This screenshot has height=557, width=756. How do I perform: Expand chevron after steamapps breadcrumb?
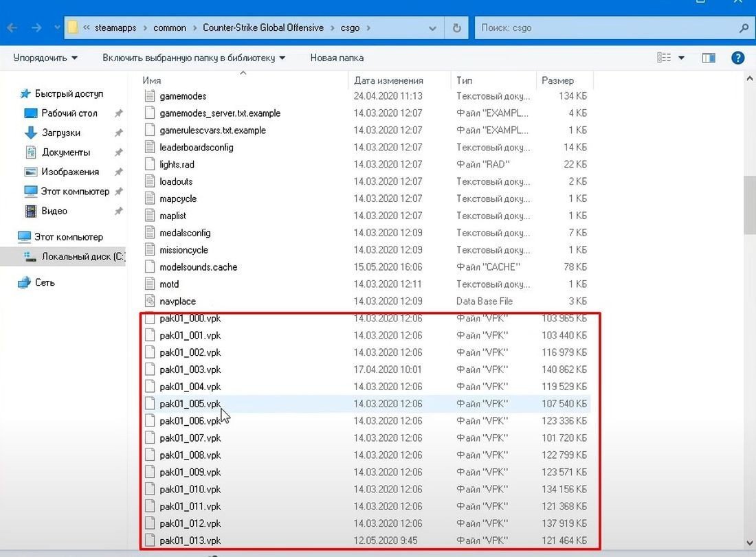pos(145,28)
